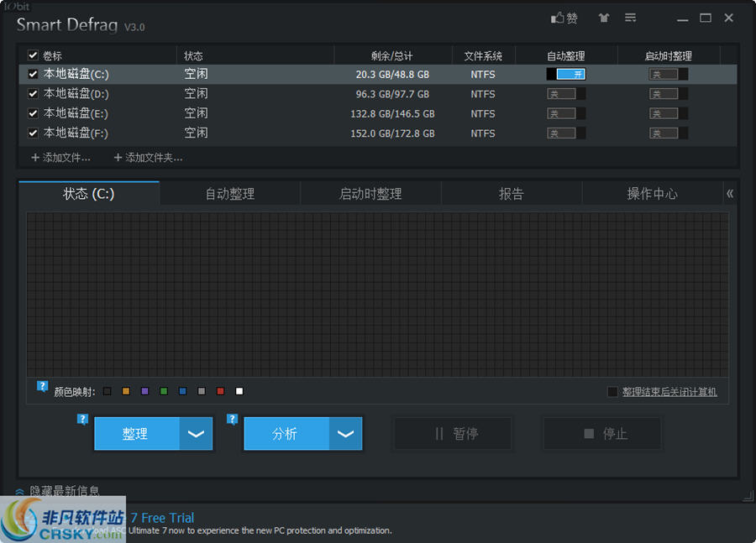Open the 分析 button dropdown arrow
Image resolution: width=756 pixels, height=543 pixels.
tap(344, 434)
